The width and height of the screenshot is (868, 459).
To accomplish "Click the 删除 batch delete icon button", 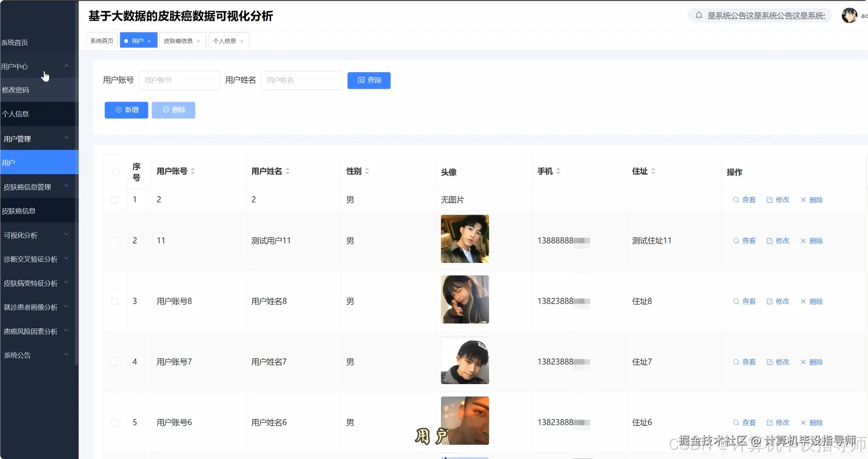I will coord(173,110).
